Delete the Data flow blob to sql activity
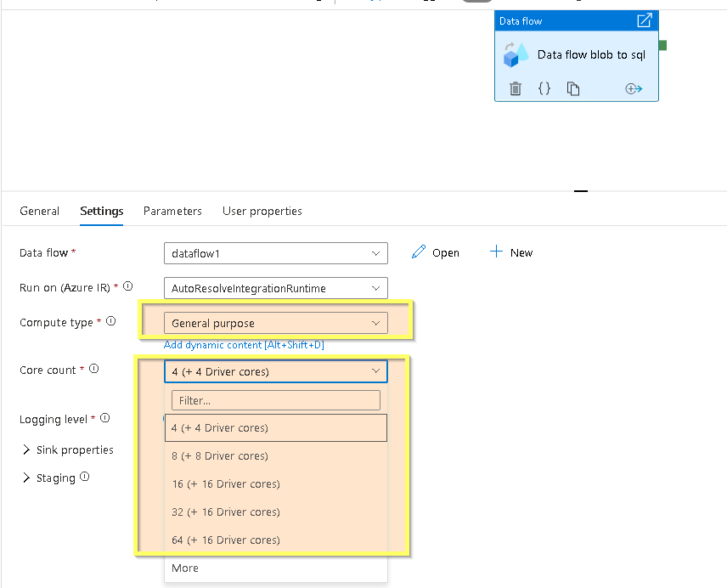The height and width of the screenshot is (588, 727). point(516,88)
